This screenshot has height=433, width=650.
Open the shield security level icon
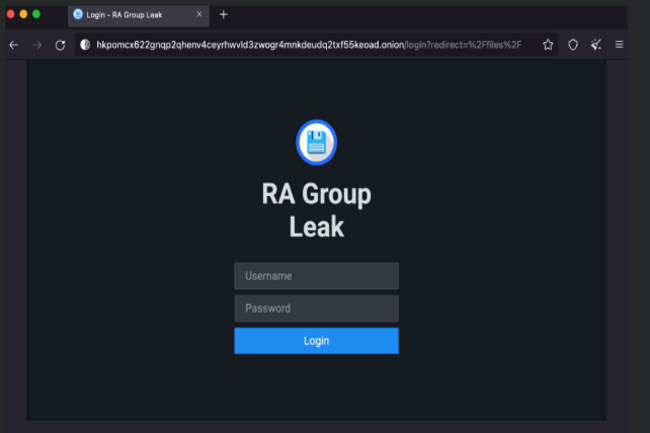click(573, 45)
